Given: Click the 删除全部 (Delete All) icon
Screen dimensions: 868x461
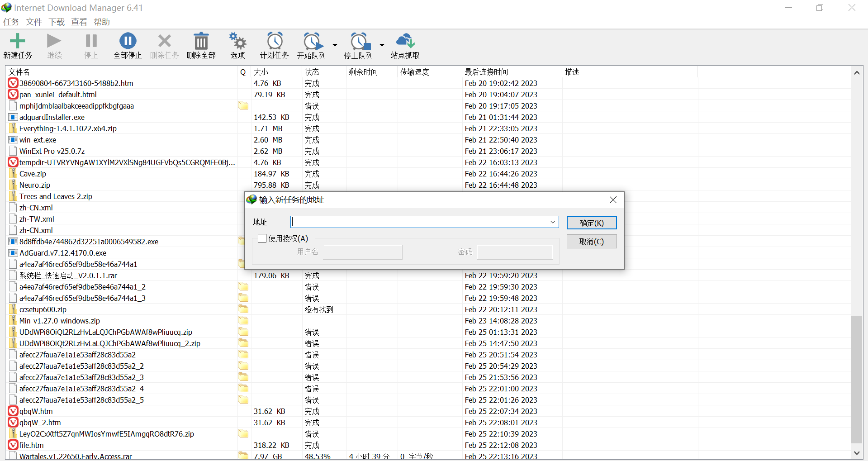Looking at the screenshot, I should [201, 45].
